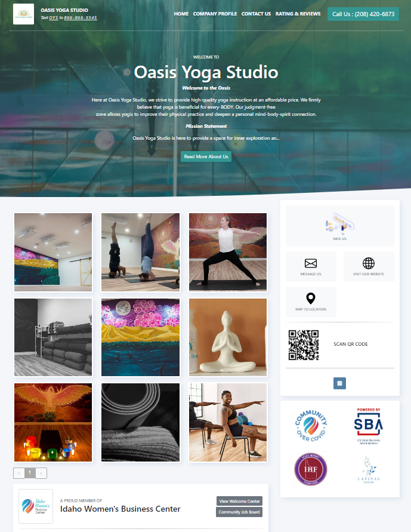
Task: Click the Rate Us stars icon
Action: [x=339, y=223]
